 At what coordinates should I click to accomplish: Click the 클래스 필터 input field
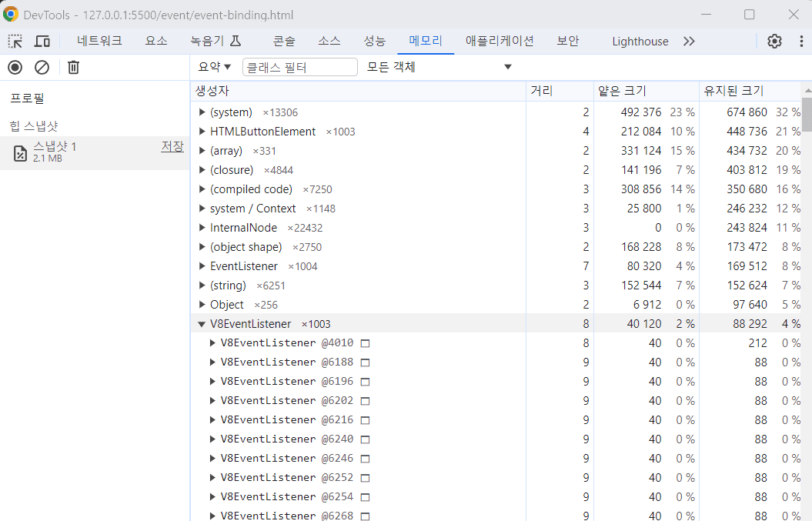(x=299, y=66)
